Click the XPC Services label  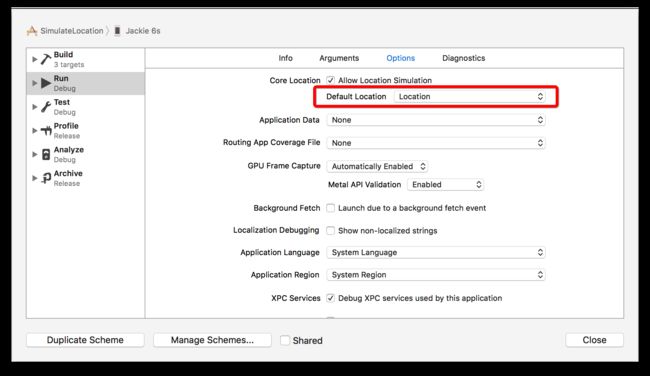[296, 298]
